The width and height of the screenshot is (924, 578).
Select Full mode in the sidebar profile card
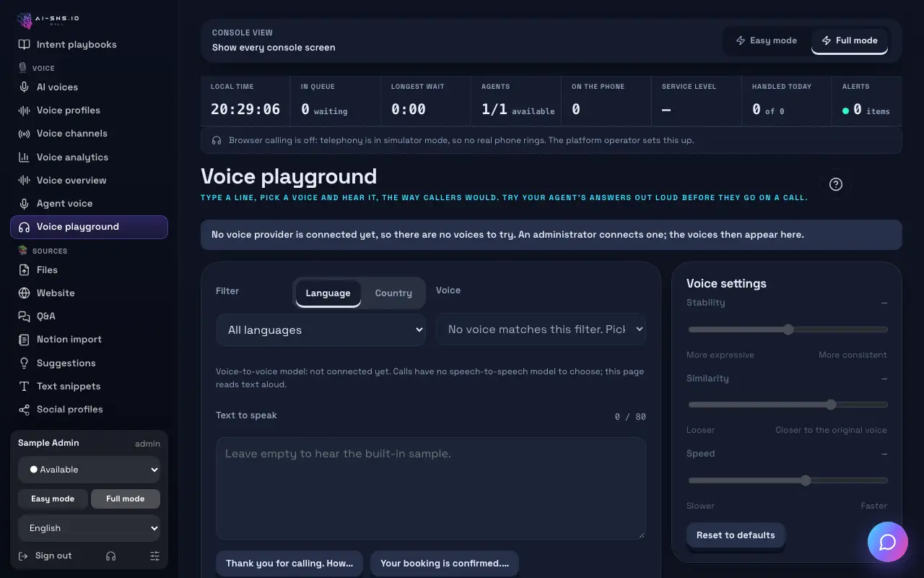[x=126, y=499]
